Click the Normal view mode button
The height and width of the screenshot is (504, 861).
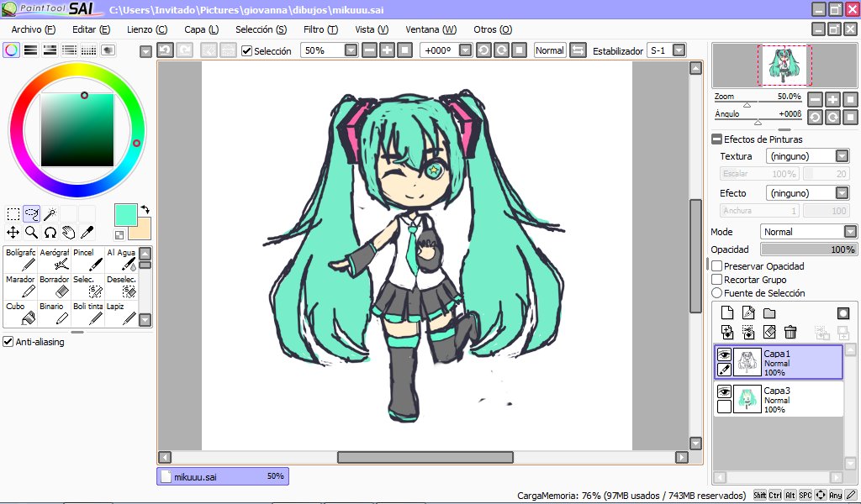click(550, 50)
